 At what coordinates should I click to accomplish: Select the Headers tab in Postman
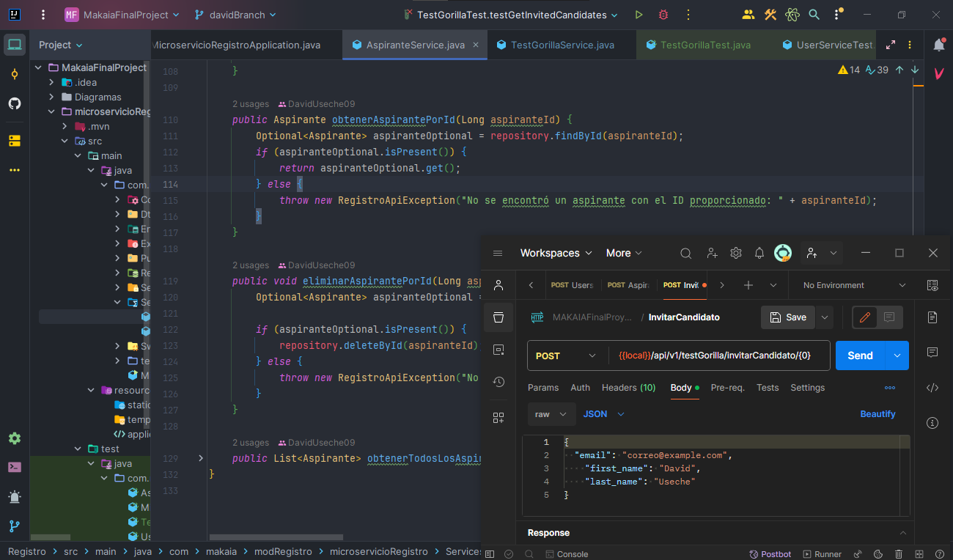[628, 388]
